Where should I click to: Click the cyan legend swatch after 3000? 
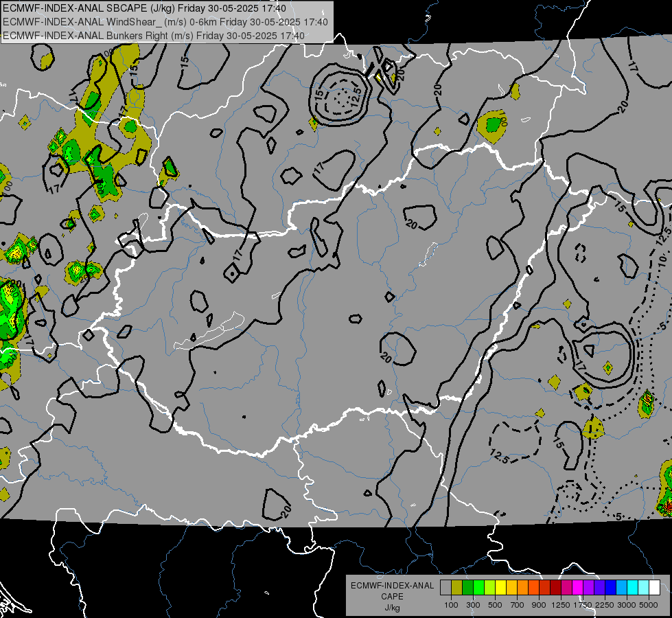pos(633,588)
